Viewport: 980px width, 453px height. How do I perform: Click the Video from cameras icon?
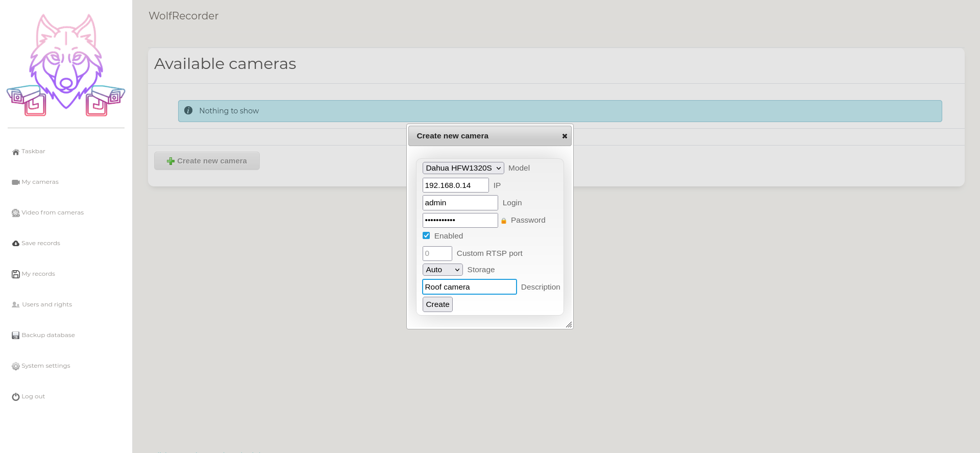coord(15,213)
